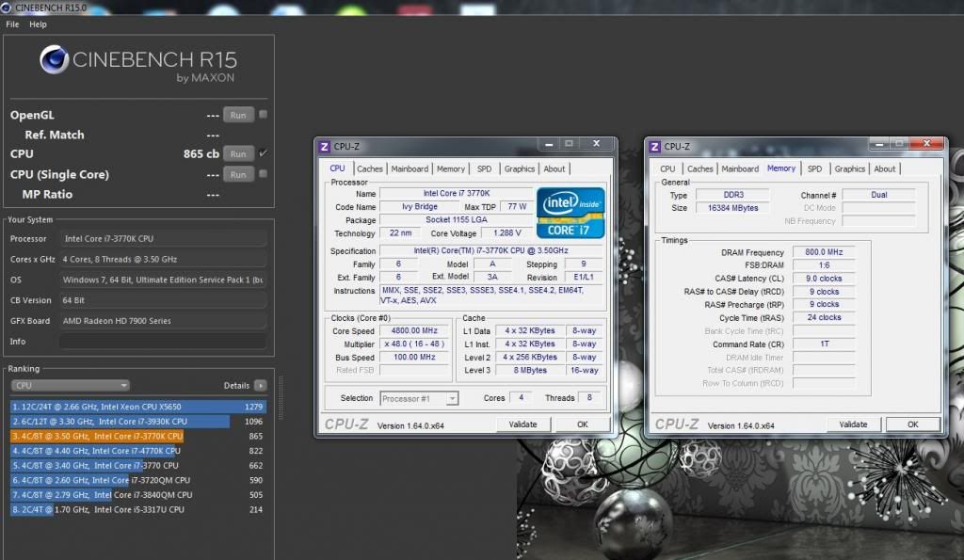This screenshot has height=560, width=964.
Task: Open the File menu in Cinebench
Action: (12, 24)
